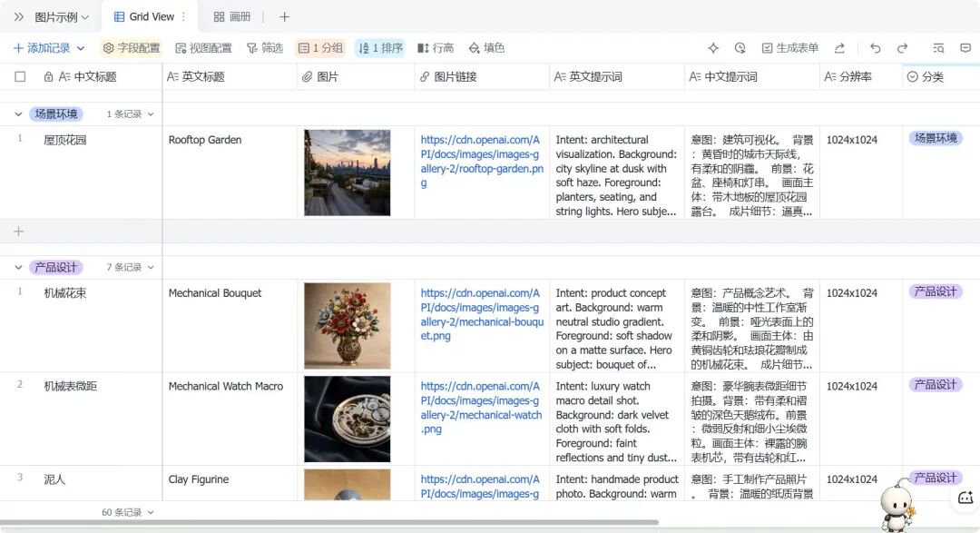980x533 pixels.
Task: Open the 图片示例 table dropdown
Action: click(62, 17)
